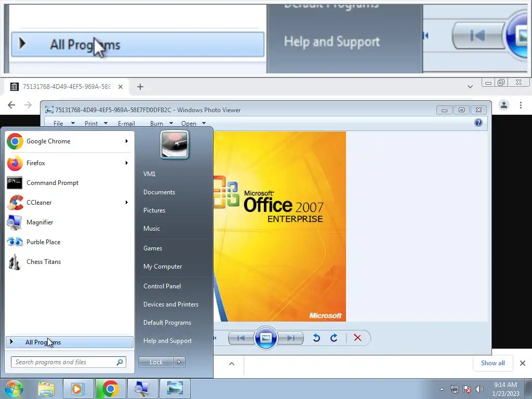Play slide show in Photo Viewer

coord(265,338)
